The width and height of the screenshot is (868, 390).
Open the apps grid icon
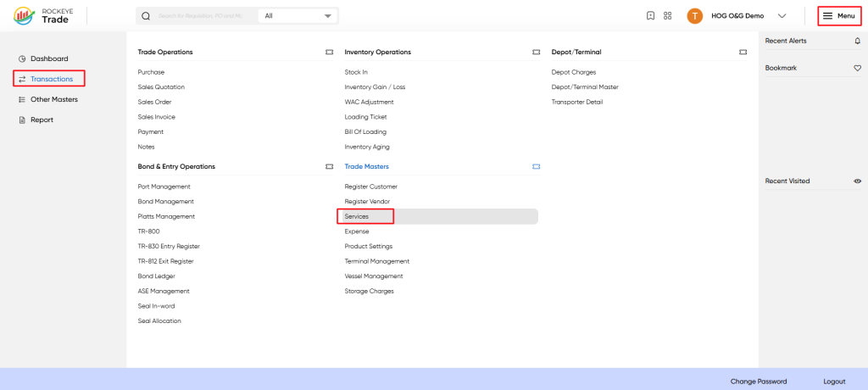(x=668, y=16)
